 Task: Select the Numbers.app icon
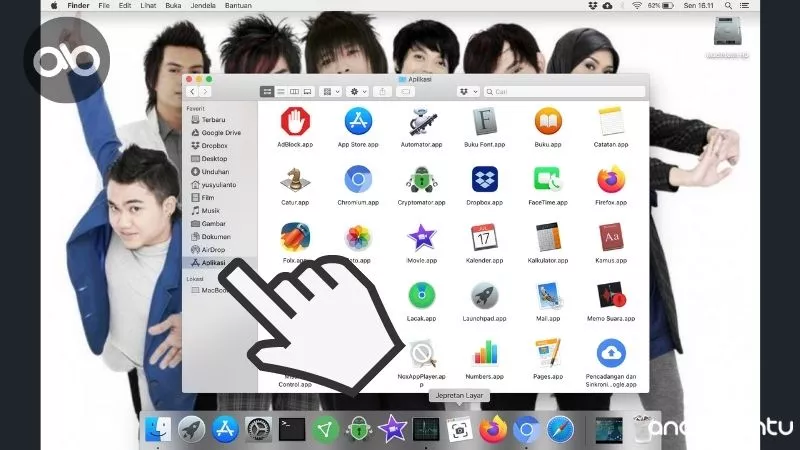click(x=485, y=354)
